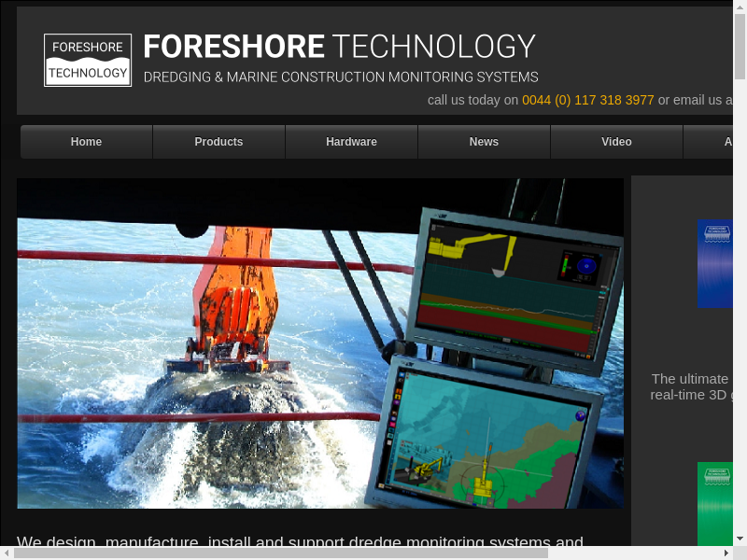Screen dimensions: 747x560
Task: Click the partially visible last navigation item
Action: point(714,142)
